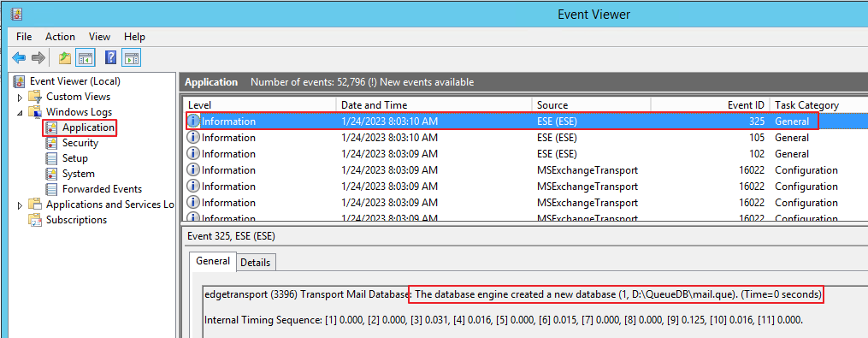
Task: Click the Up one level folder icon
Action: (x=65, y=57)
